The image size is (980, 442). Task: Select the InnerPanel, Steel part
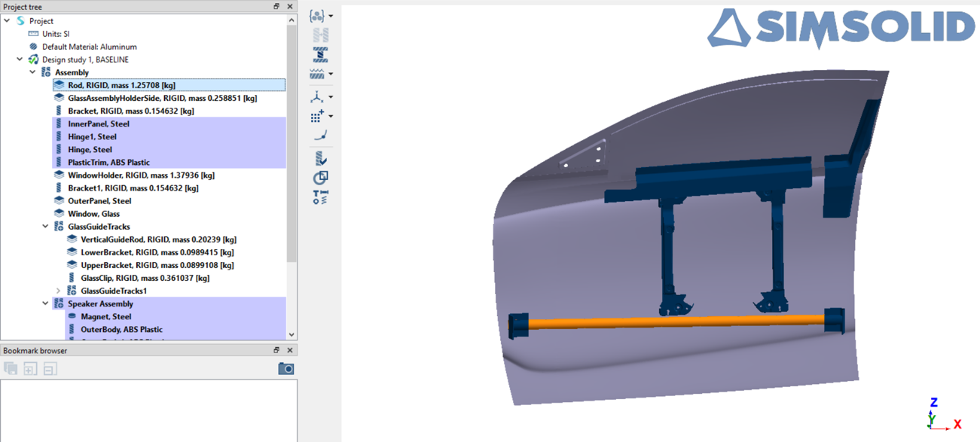click(x=99, y=123)
